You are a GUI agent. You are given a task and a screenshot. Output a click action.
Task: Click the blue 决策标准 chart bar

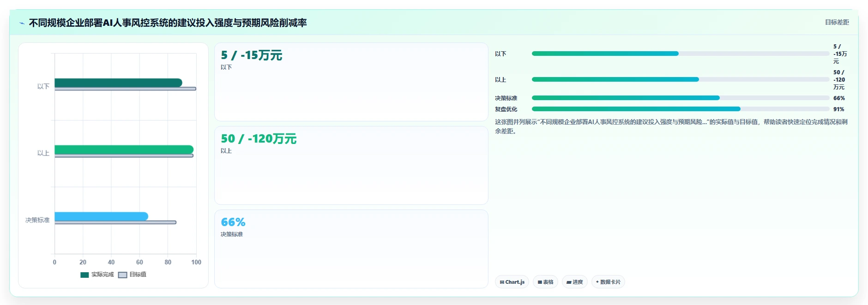[101, 216]
